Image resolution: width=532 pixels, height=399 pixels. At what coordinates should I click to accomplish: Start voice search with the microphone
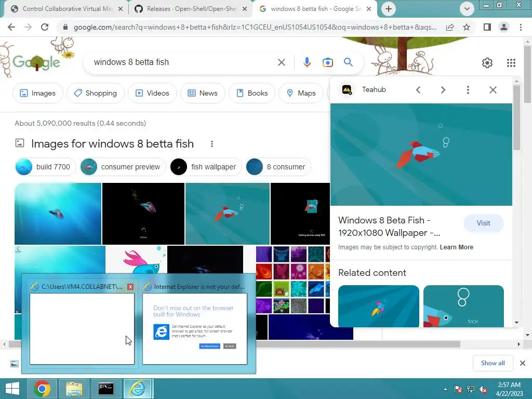tap(307, 62)
